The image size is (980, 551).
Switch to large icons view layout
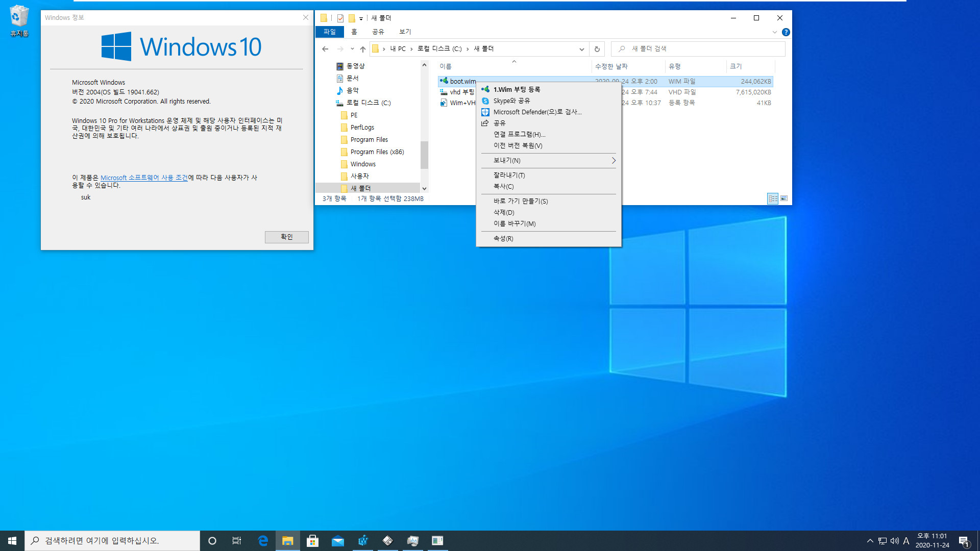pyautogui.click(x=784, y=198)
